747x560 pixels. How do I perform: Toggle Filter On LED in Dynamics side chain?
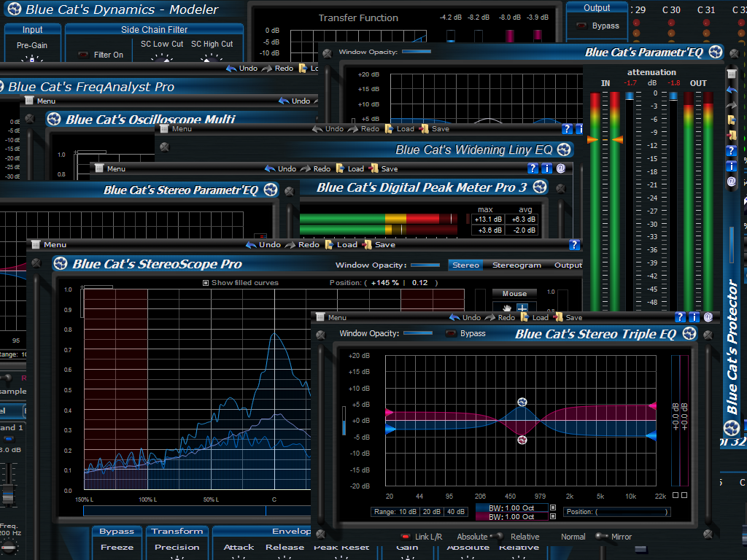pyautogui.click(x=83, y=55)
